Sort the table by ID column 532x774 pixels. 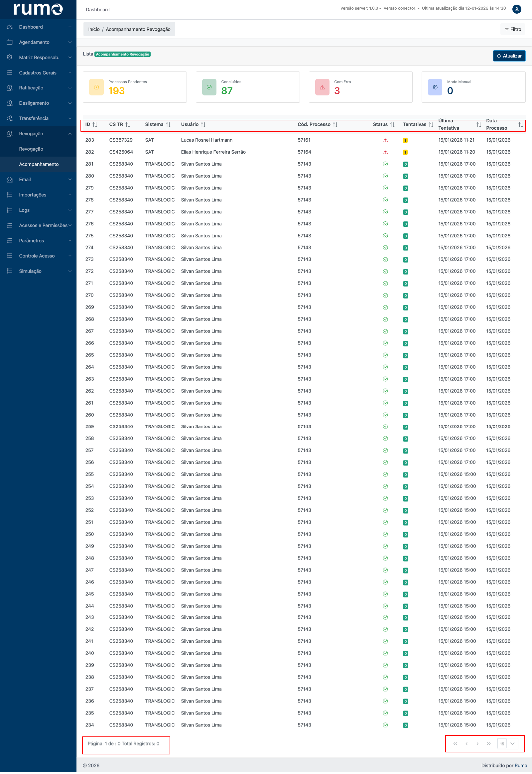pyautogui.click(x=95, y=125)
